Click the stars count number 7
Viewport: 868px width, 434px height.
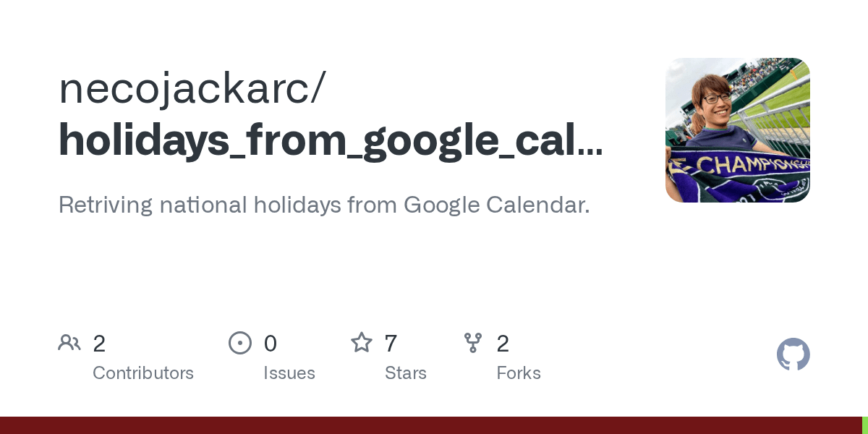tap(391, 344)
